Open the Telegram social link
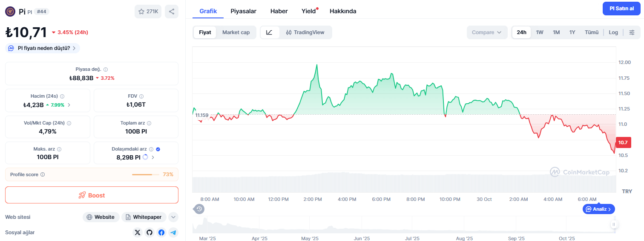644x241 pixels. coord(173,232)
